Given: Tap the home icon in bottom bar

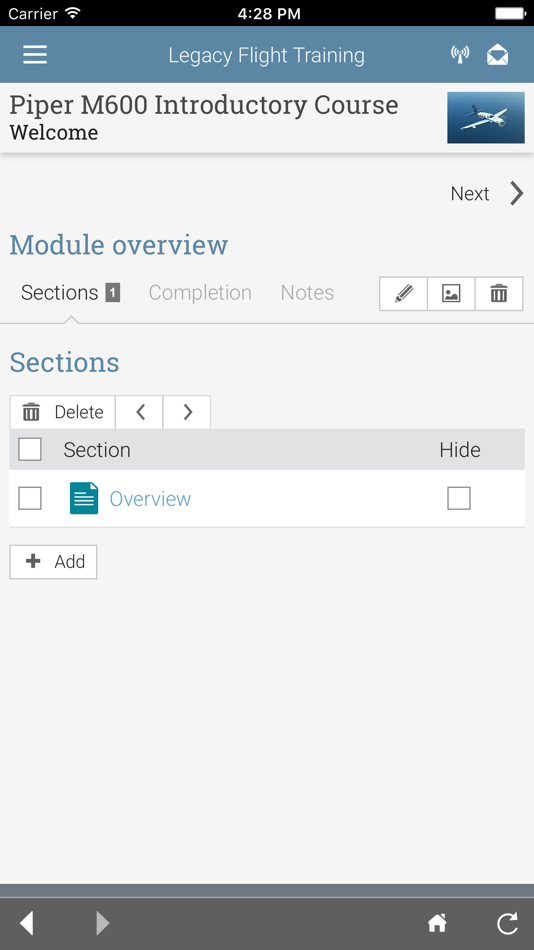Looking at the screenshot, I should pyautogui.click(x=437, y=923).
